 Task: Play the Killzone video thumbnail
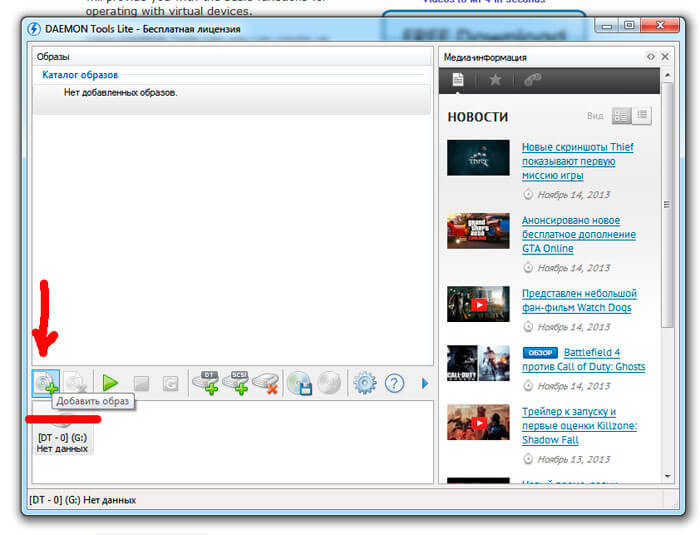(x=478, y=422)
